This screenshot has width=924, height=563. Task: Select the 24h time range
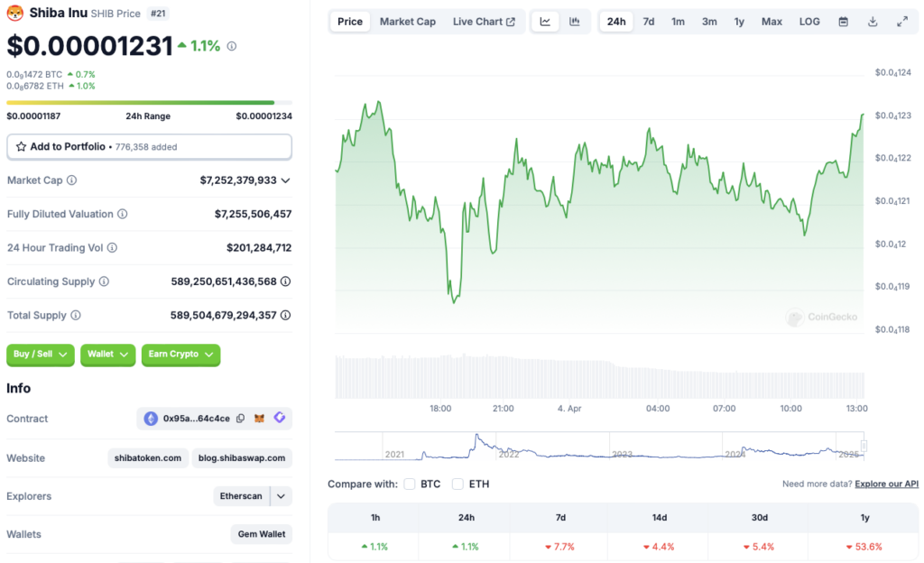point(616,22)
